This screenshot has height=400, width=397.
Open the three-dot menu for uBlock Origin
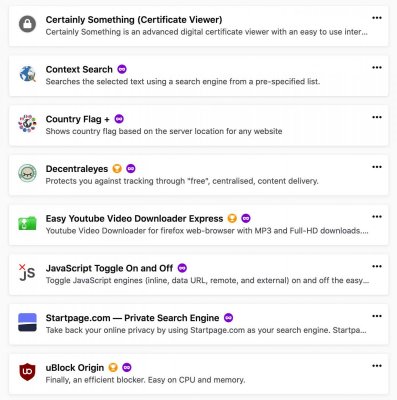(377, 366)
